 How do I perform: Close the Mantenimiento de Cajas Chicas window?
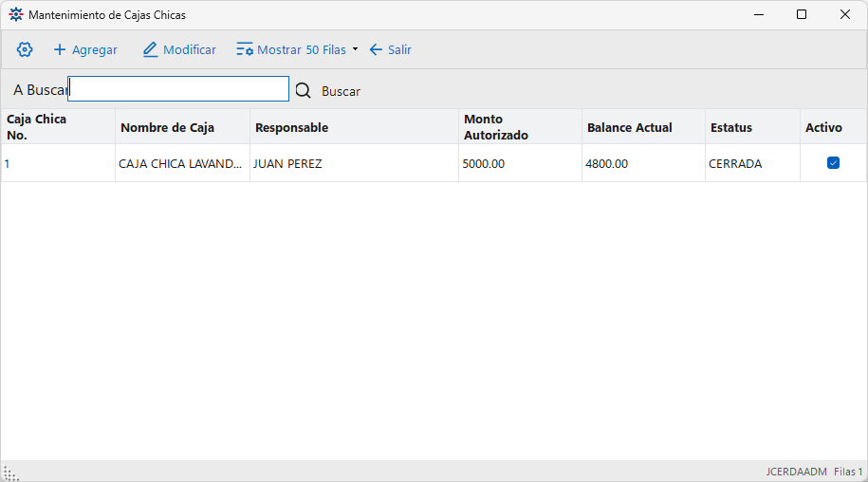[844, 15]
